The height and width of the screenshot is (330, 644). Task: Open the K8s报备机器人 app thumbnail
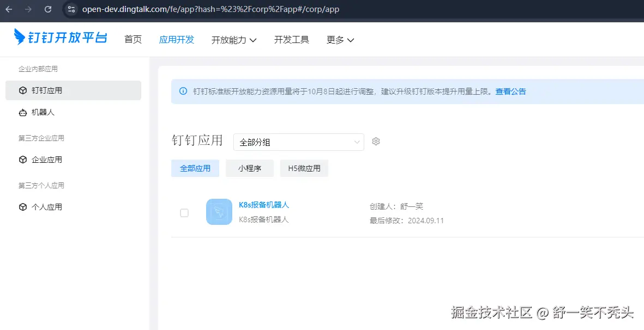219,212
